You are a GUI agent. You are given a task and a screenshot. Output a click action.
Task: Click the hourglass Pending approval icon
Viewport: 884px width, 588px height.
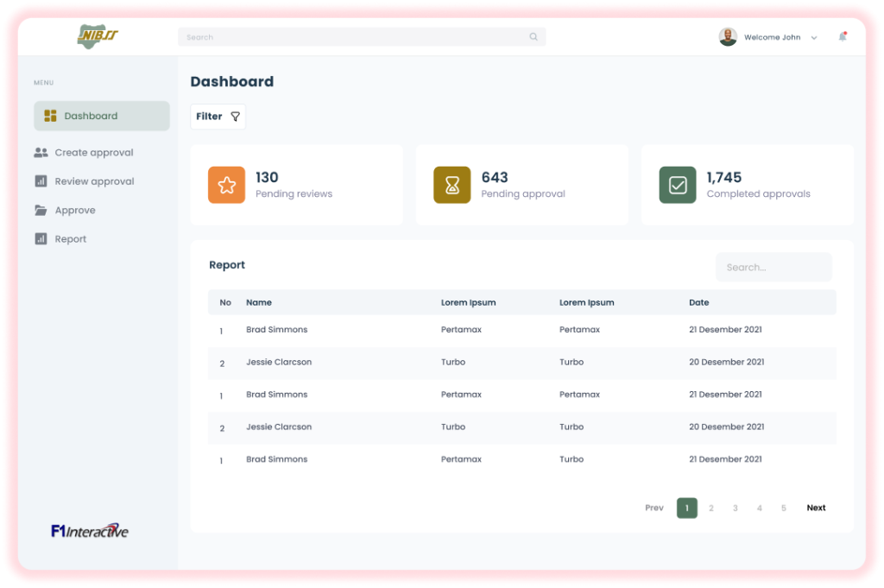(451, 185)
